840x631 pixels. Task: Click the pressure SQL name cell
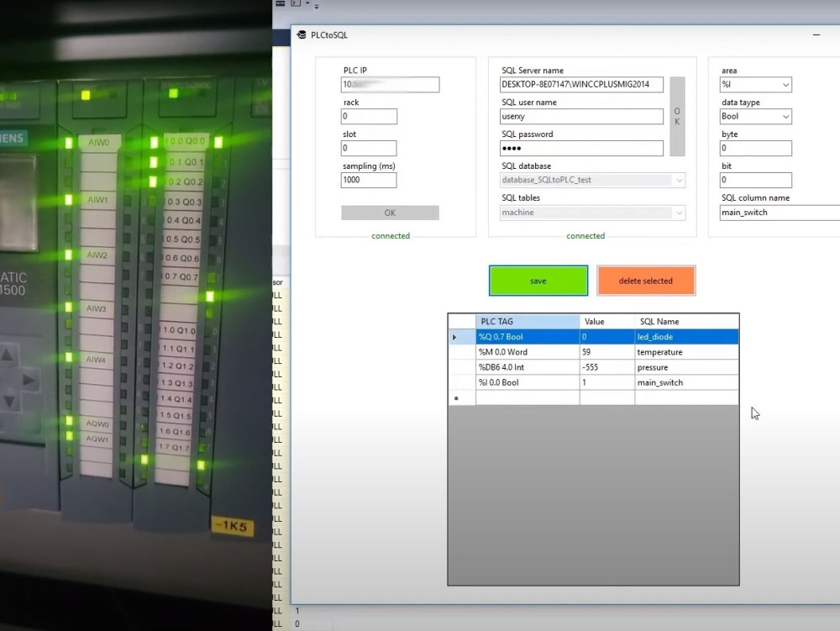[x=687, y=367]
